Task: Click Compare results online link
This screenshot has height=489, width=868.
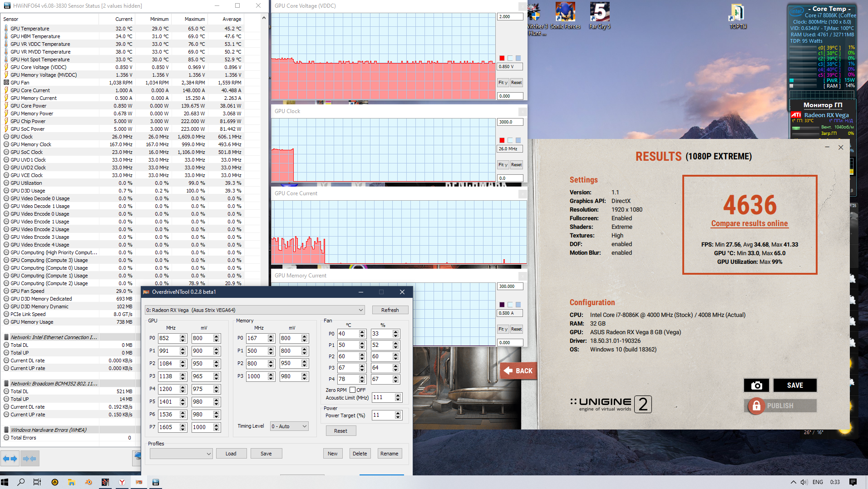Action: [750, 223]
